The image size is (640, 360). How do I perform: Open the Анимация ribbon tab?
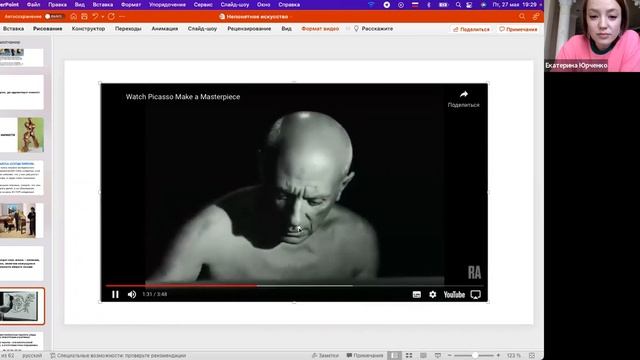pyautogui.click(x=164, y=29)
